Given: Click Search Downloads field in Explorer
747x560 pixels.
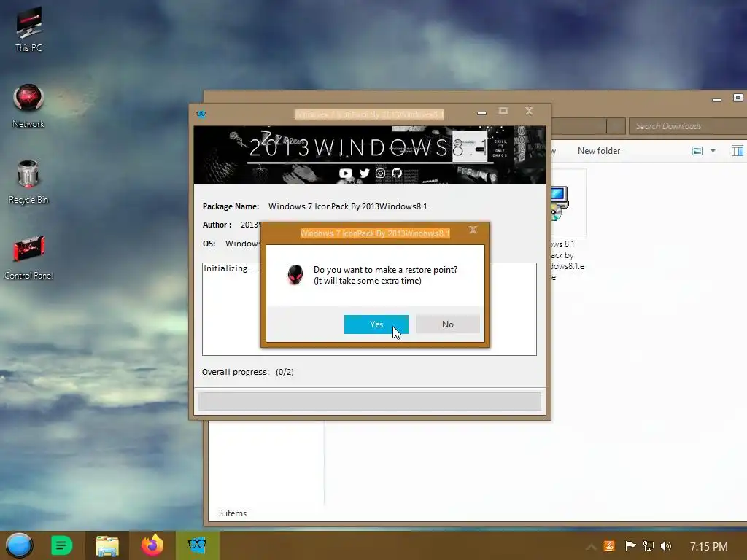Looking at the screenshot, I should point(688,126).
